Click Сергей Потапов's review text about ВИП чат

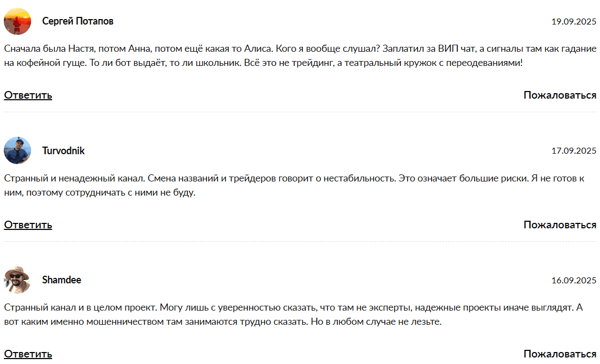coord(300,56)
